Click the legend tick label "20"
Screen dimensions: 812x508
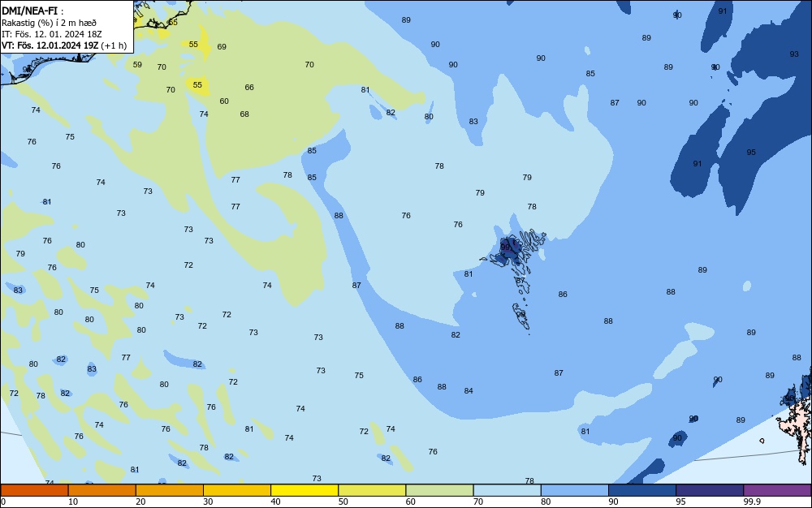click(x=140, y=502)
